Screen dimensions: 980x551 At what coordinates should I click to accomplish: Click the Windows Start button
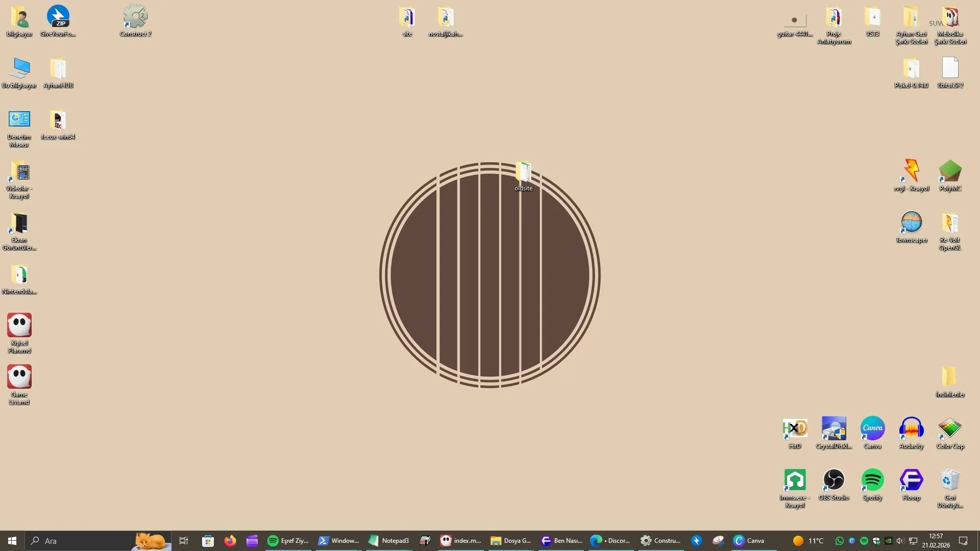(x=12, y=541)
